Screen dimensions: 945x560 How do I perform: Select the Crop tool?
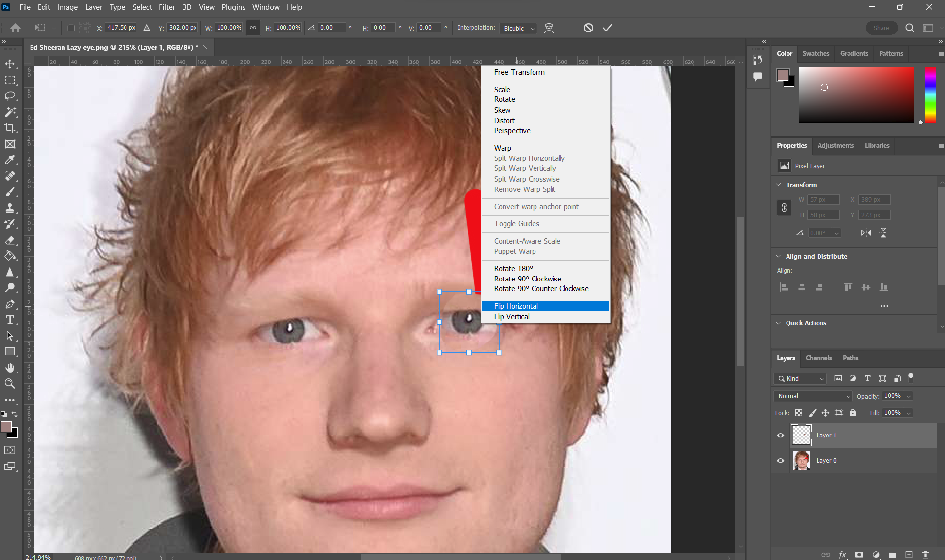click(10, 128)
